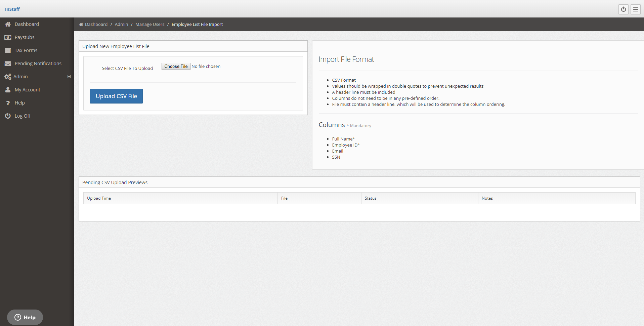Viewport: 644px width, 326px height.
Task: Click the Log Off power icon in sidebar
Action: click(8, 116)
